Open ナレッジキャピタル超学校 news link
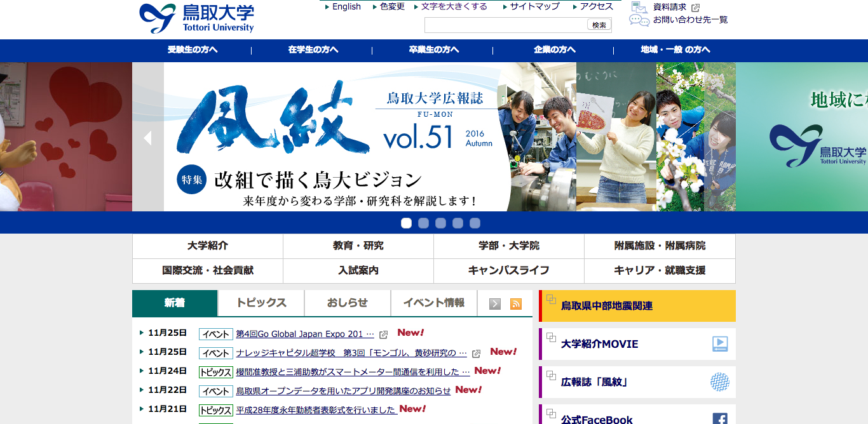The height and width of the screenshot is (424, 868). tap(351, 353)
